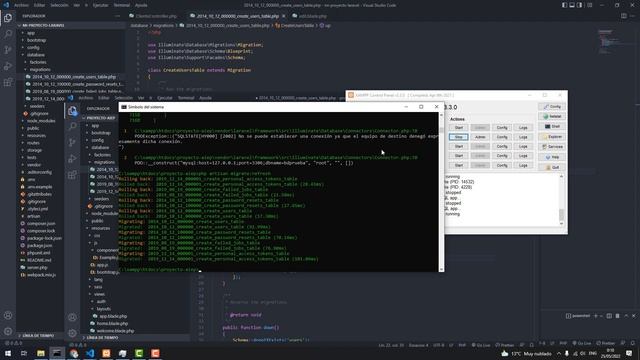The image size is (640, 360).
Task: Click Go Live in VS Code status bar
Action: coord(582,343)
